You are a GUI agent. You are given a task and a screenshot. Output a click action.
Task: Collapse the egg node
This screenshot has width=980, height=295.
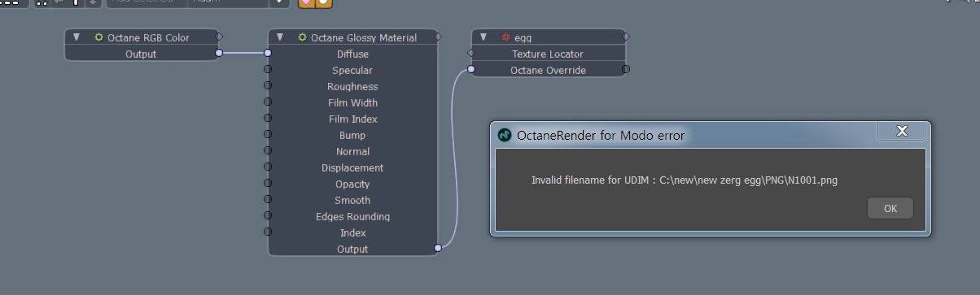(x=483, y=37)
